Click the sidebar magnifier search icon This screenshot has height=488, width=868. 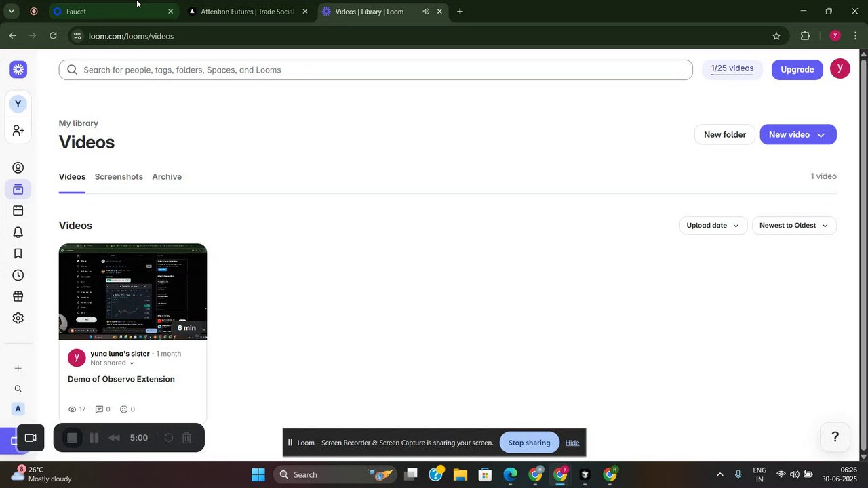(x=18, y=389)
